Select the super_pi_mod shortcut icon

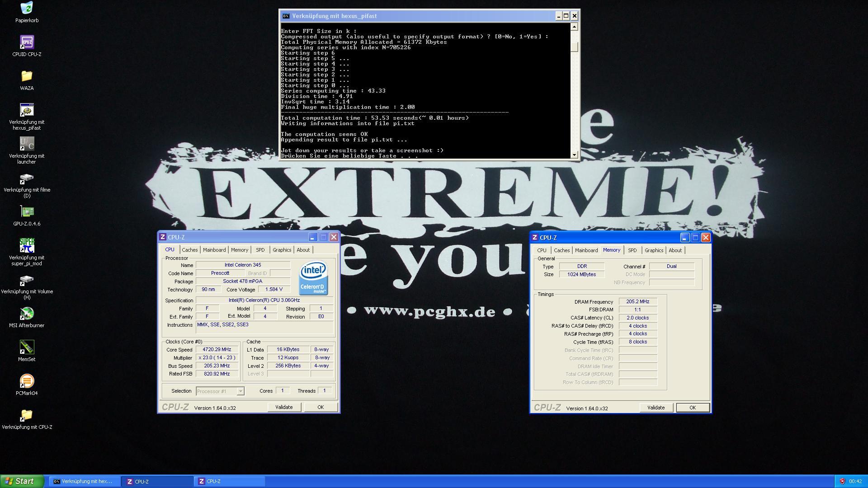coord(27,245)
